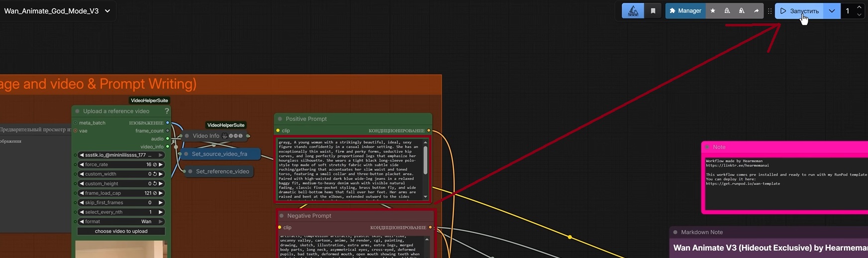Click the Positive Prompt clip input socket
Viewport: 868px width, 258px height.
click(278, 130)
